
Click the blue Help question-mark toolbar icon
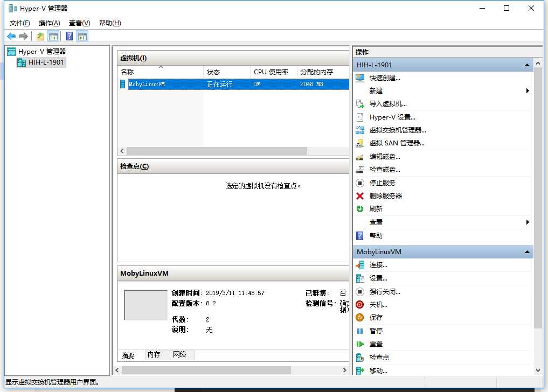[x=69, y=36]
